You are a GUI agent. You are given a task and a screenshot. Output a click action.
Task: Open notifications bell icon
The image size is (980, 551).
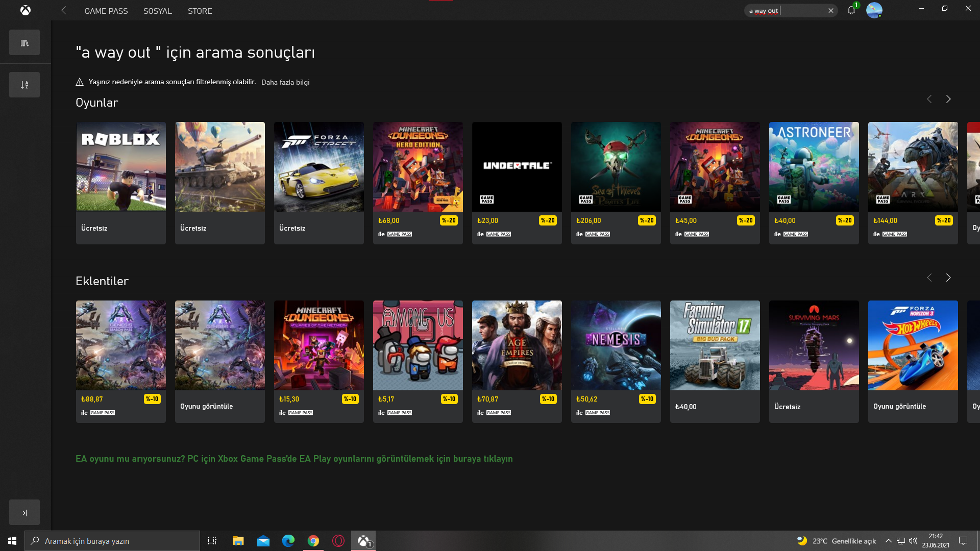(x=851, y=10)
